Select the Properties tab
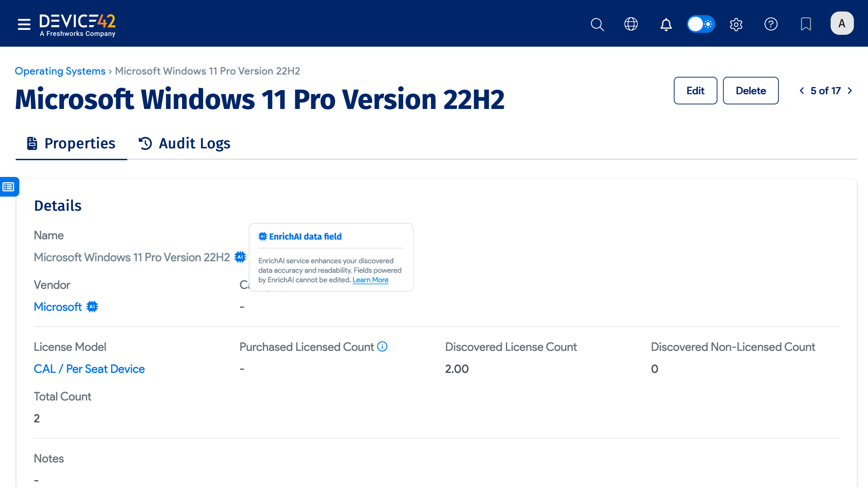The height and width of the screenshot is (493, 868). [71, 143]
